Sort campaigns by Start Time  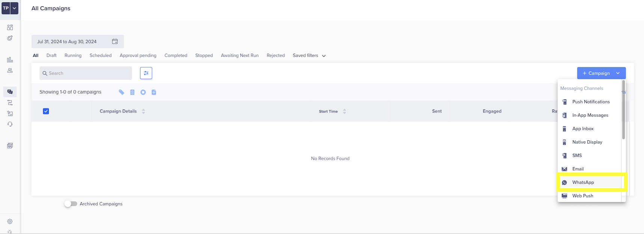tap(344, 111)
